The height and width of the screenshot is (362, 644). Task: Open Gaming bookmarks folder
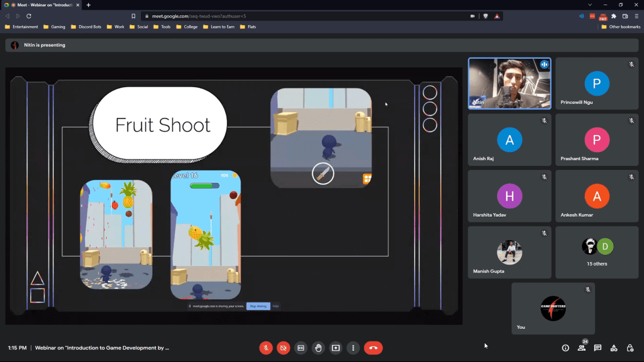(x=54, y=27)
